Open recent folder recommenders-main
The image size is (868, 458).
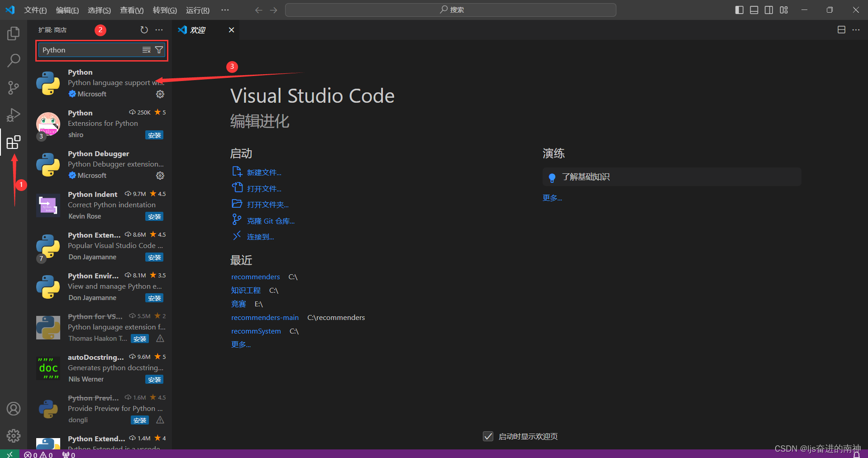click(265, 318)
